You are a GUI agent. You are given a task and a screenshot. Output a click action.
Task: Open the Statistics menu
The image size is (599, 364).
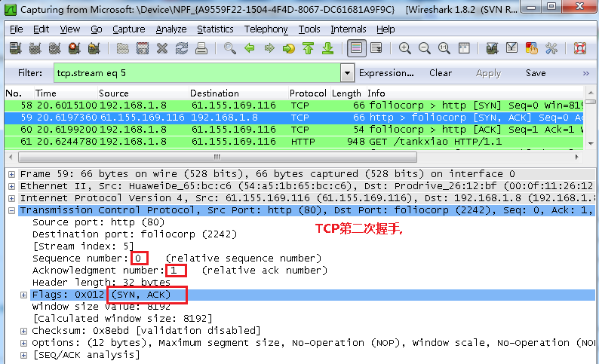click(x=215, y=29)
